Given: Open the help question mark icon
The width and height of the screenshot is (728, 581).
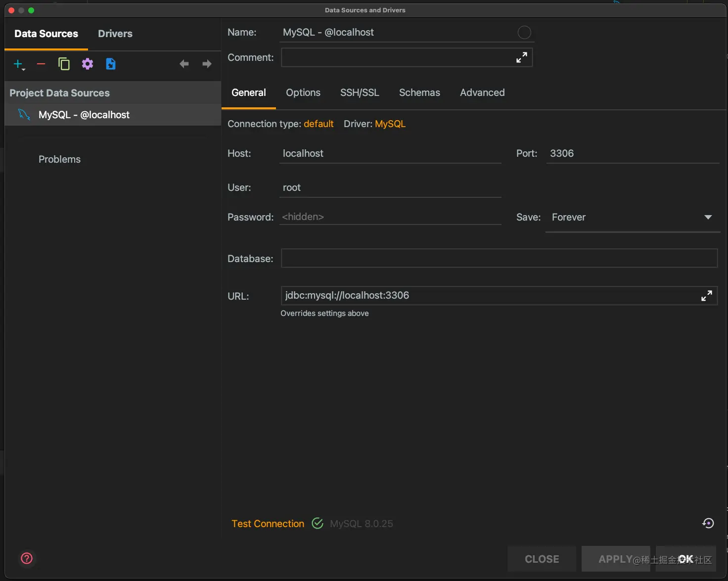Looking at the screenshot, I should coord(27,558).
